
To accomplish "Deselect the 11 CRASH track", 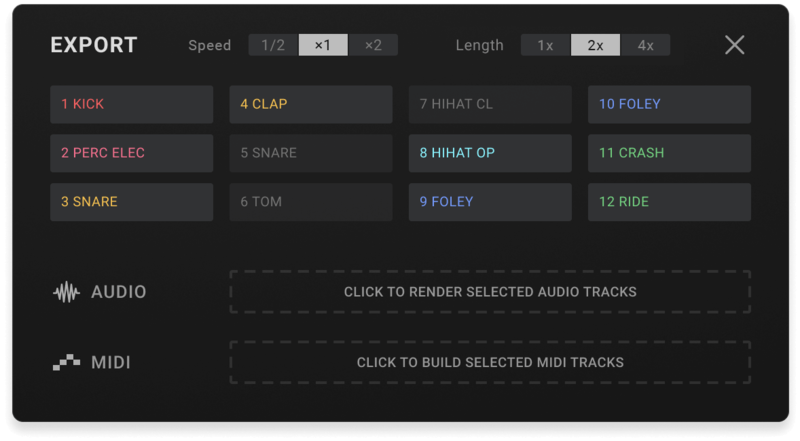I will click(669, 153).
